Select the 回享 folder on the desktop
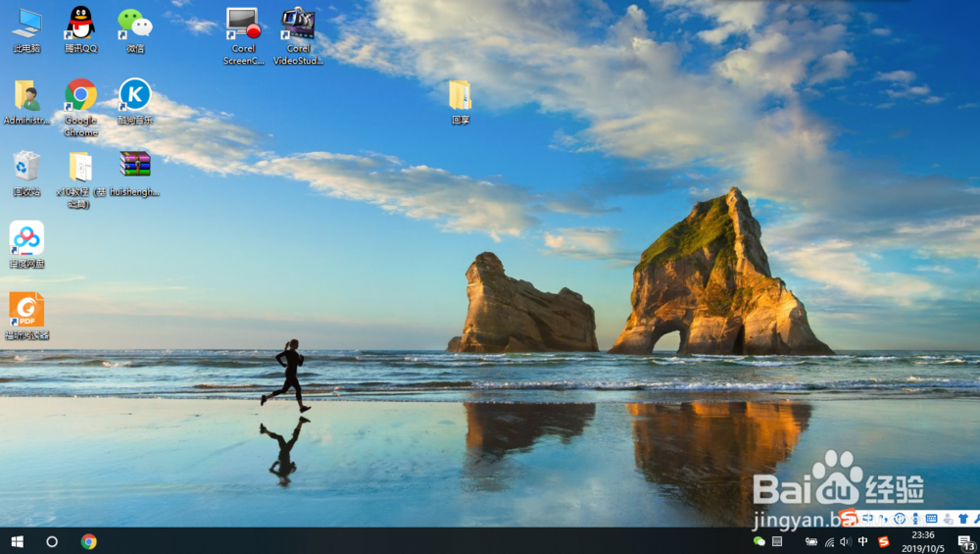The image size is (980, 554). click(x=461, y=101)
